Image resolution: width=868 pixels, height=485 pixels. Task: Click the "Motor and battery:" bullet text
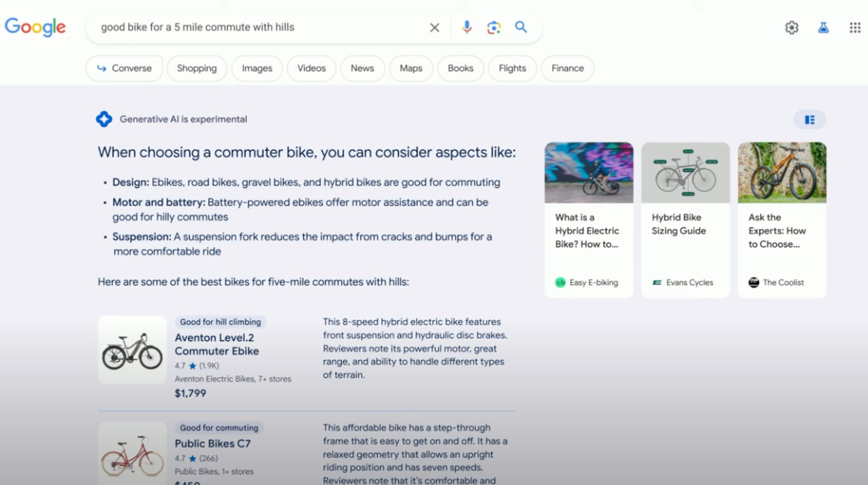tap(301, 210)
